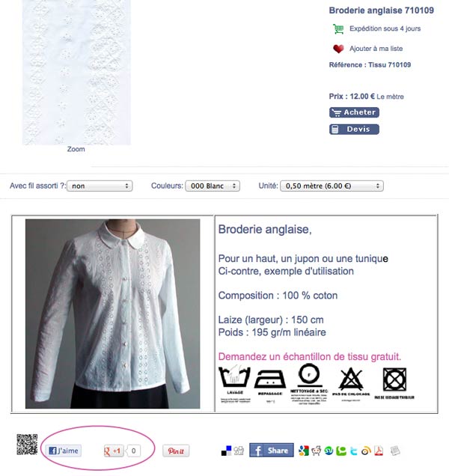Screen dimensions: 449x476
Task: Share on Twitter bird icon
Action: pyautogui.click(x=354, y=451)
